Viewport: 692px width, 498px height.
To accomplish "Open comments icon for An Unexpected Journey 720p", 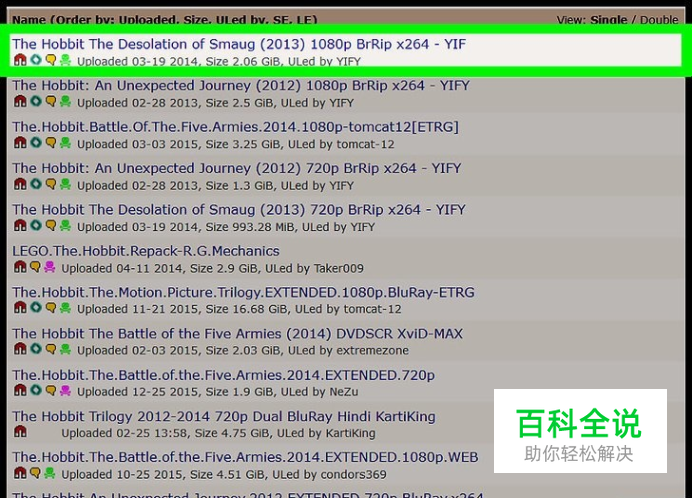I will click(51, 184).
